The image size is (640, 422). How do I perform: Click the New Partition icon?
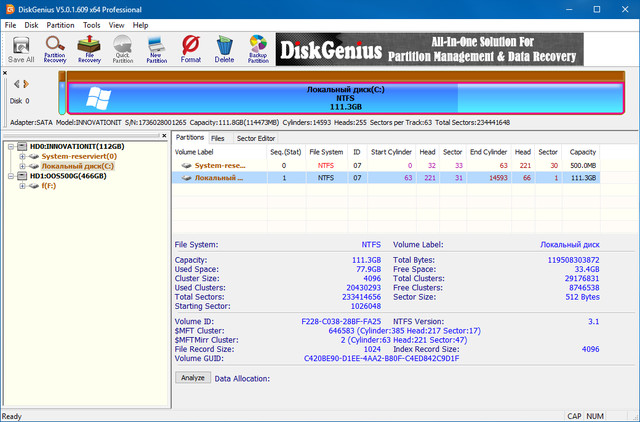coord(156,48)
